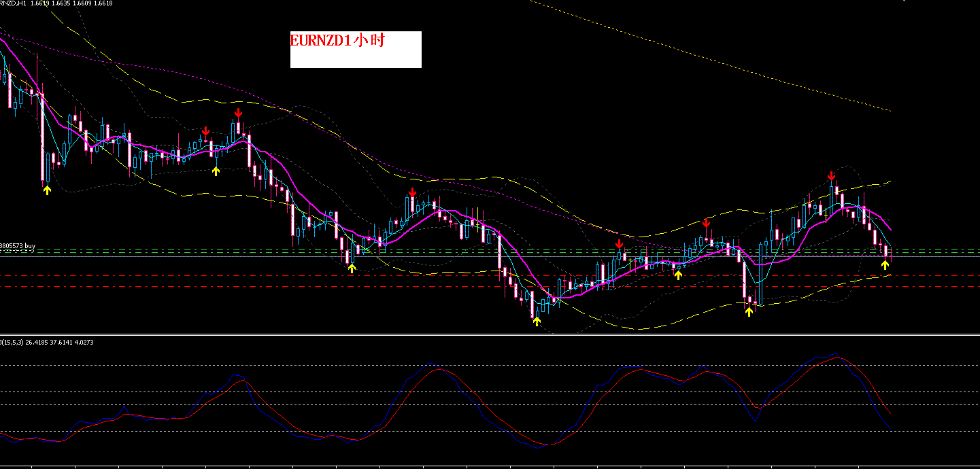Click the (15,5,3) stochastic indicator values label
This screenshot has height=469, width=980.
pyautogui.click(x=47, y=342)
